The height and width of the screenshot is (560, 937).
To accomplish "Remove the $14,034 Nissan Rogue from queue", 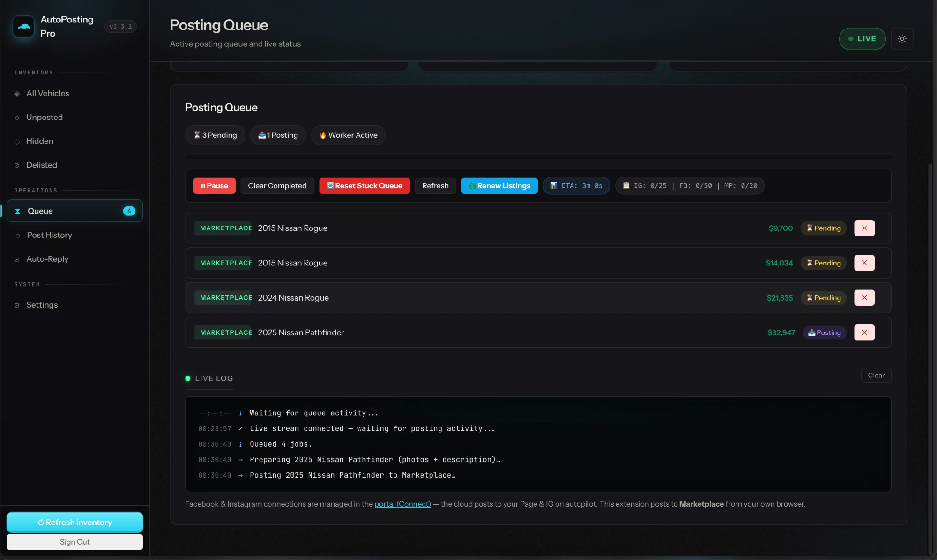I will click(x=864, y=263).
